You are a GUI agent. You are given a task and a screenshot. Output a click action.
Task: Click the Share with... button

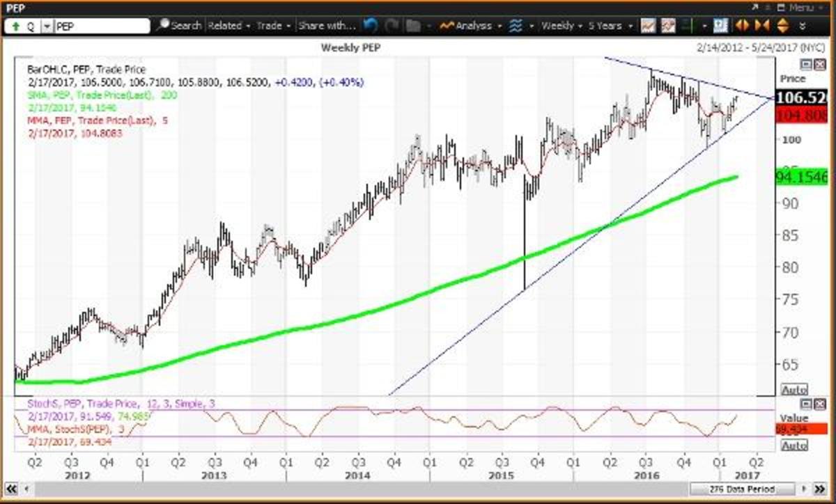point(326,26)
